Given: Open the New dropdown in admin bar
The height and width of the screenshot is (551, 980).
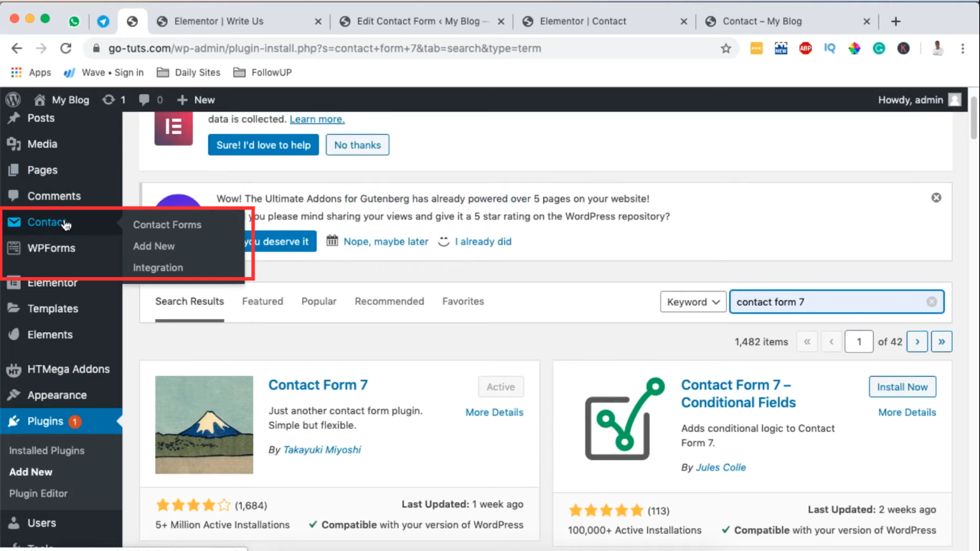Looking at the screenshot, I should click(x=196, y=100).
